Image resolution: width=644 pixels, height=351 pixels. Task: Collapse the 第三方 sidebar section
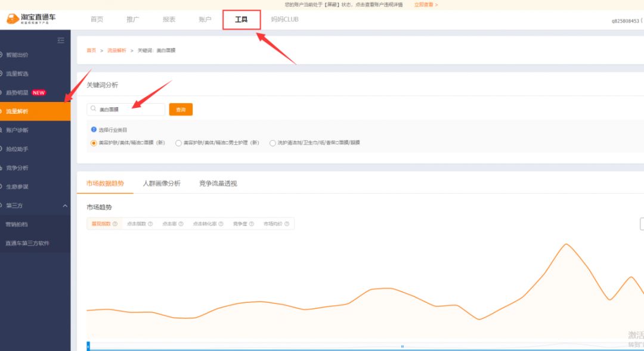[x=65, y=206]
